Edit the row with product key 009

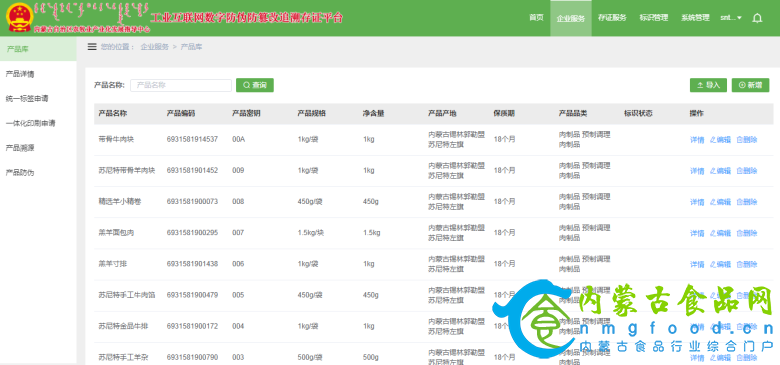(720, 171)
